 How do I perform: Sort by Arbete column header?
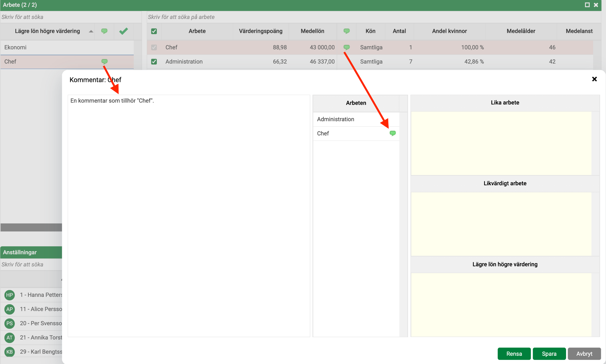197,31
